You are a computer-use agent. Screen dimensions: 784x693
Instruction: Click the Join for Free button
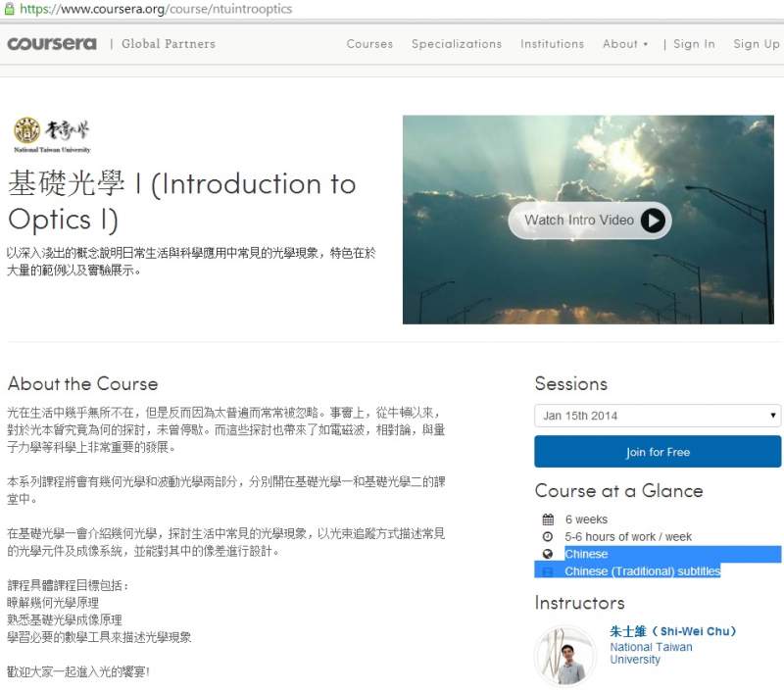click(658, 452)
